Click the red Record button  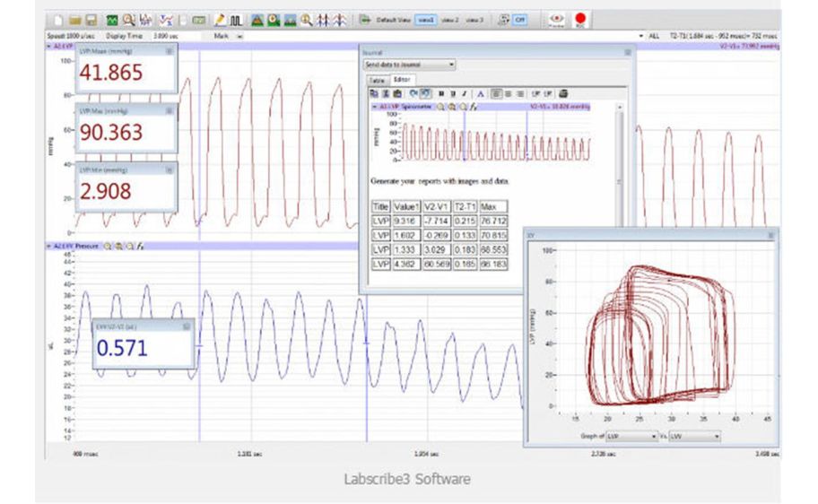tap(580, 18)
